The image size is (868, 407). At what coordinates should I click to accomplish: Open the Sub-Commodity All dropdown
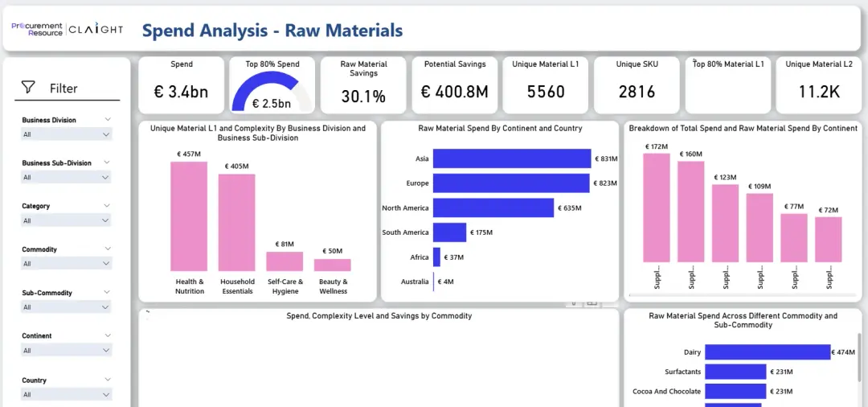(x=67, y=306)
